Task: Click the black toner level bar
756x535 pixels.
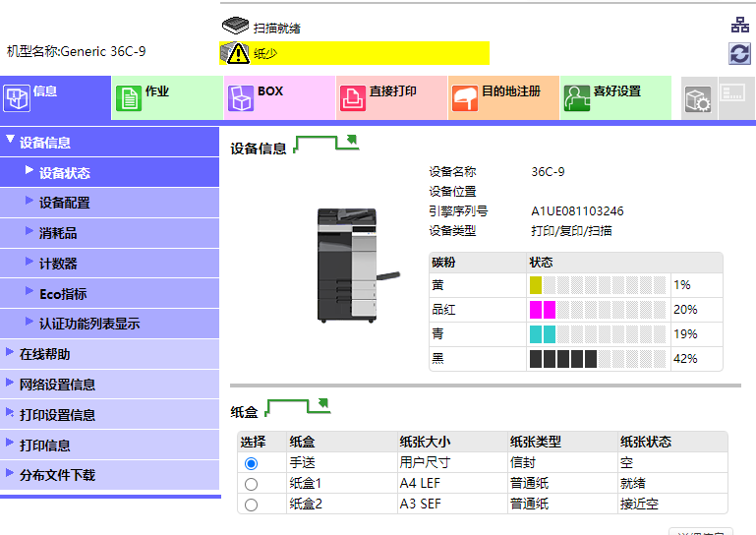Action: [x=598, y=359]
